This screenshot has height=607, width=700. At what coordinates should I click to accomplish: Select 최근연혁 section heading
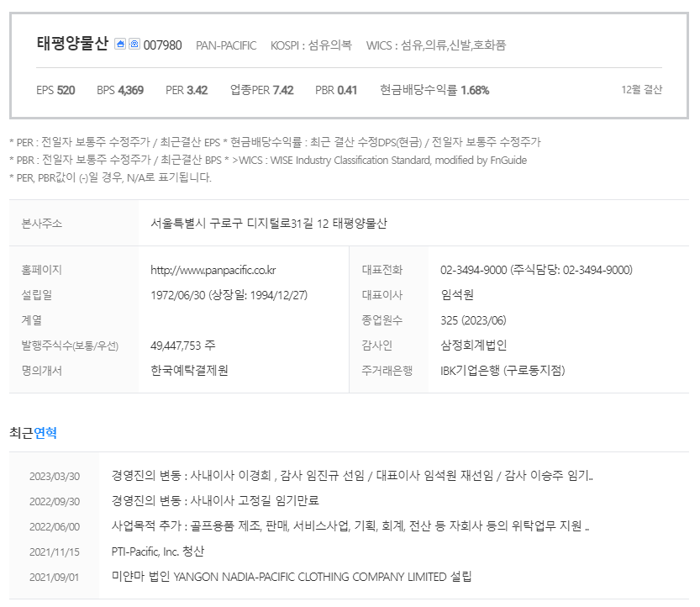coord(33,433)
